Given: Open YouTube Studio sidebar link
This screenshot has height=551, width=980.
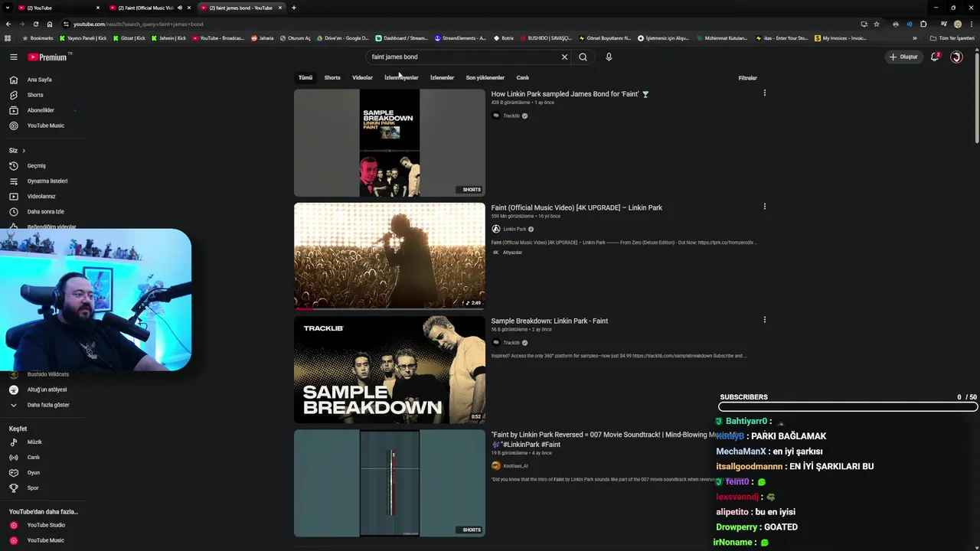Looking at the screenshot, I should (x=46, y=525).
